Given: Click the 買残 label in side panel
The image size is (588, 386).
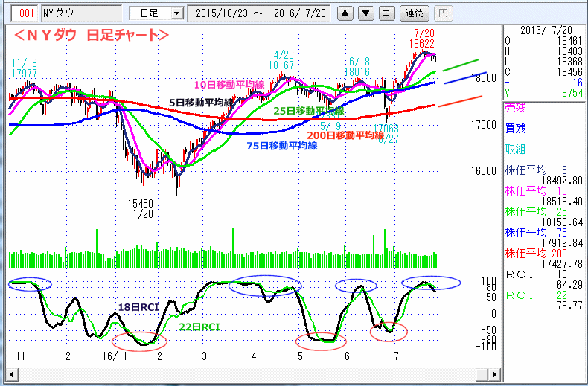Looking at the screenshot, I should tap(515, 129).
